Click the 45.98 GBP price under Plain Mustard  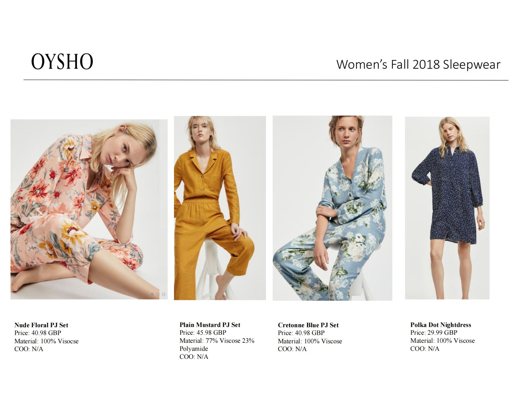(211, 332)
